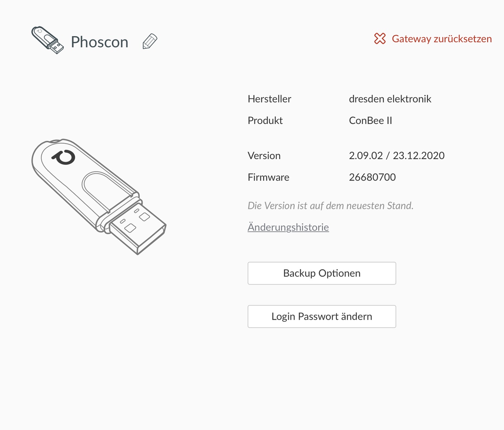Click the red X reset icon
The image size is (504, 430).
[380, 39]
